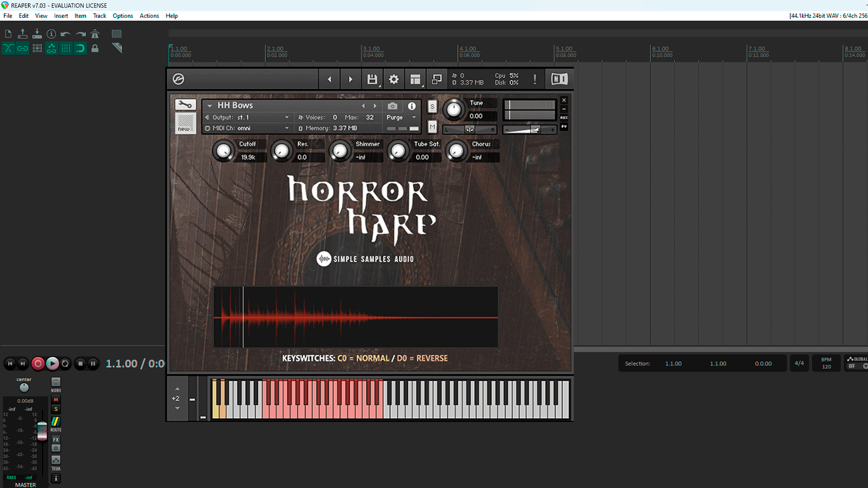Click the Chorus knob
This screenshot has height=488, width=868.
pyautogui.click(x=456, y=151)
